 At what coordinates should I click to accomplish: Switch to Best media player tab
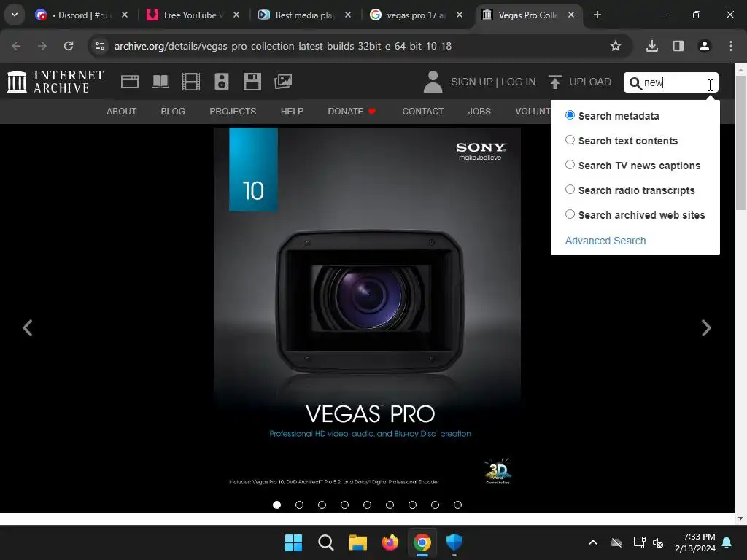pyautogui.click(x=304, y=15)
